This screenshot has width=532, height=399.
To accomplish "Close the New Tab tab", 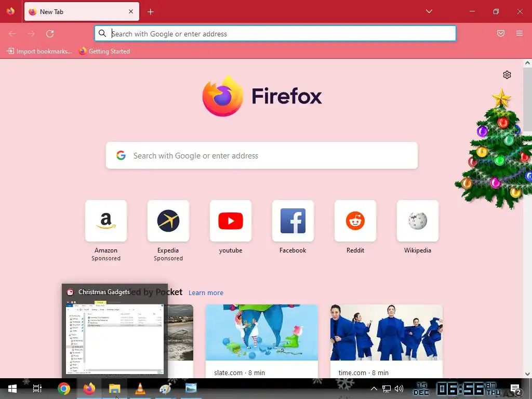I will tap(130, 11).
